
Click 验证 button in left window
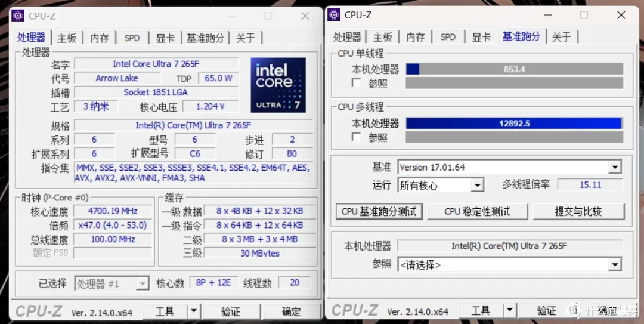coord(230,311)
